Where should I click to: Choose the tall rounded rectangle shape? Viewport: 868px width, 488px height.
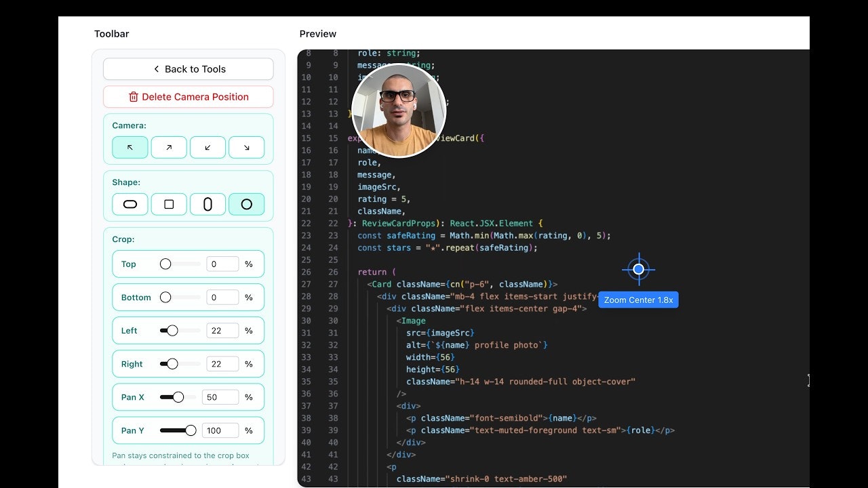pyautogui.click(x=208, y=204)
